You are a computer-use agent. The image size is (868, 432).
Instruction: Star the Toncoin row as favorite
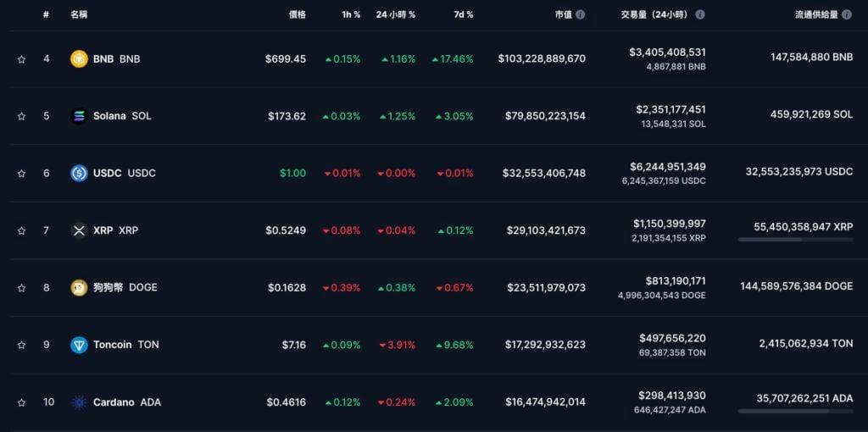coord(21,345)
